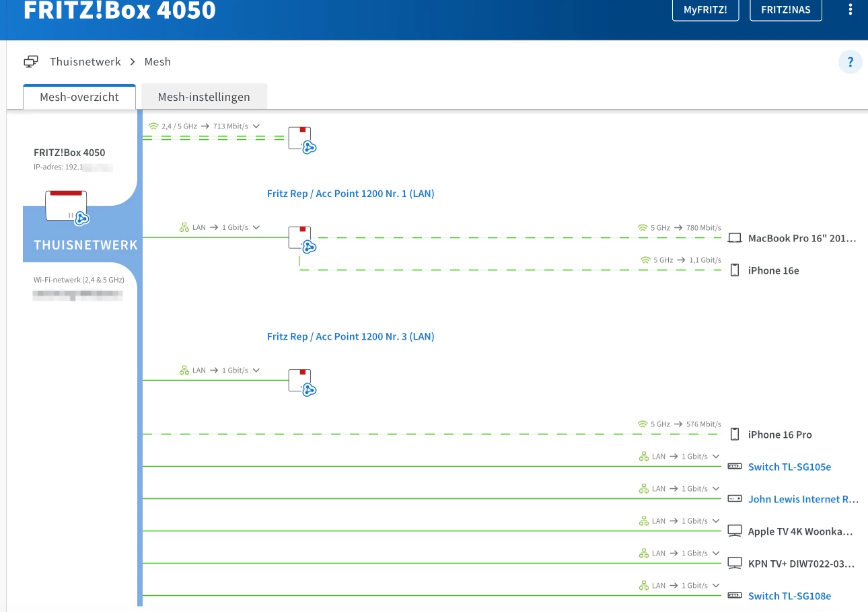Click the LAN icon on the John Lewis link
The image size is (868, 612).
click(x=643, y=489)
